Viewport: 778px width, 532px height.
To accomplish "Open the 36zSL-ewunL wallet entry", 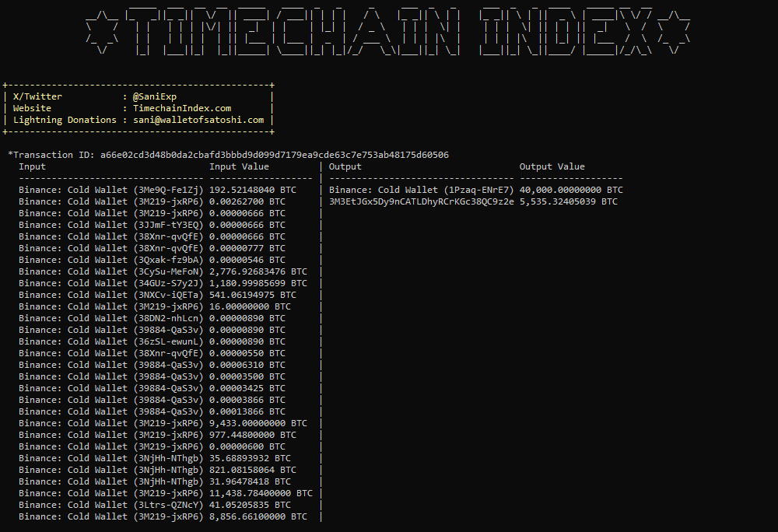I will tap(103, 341).
